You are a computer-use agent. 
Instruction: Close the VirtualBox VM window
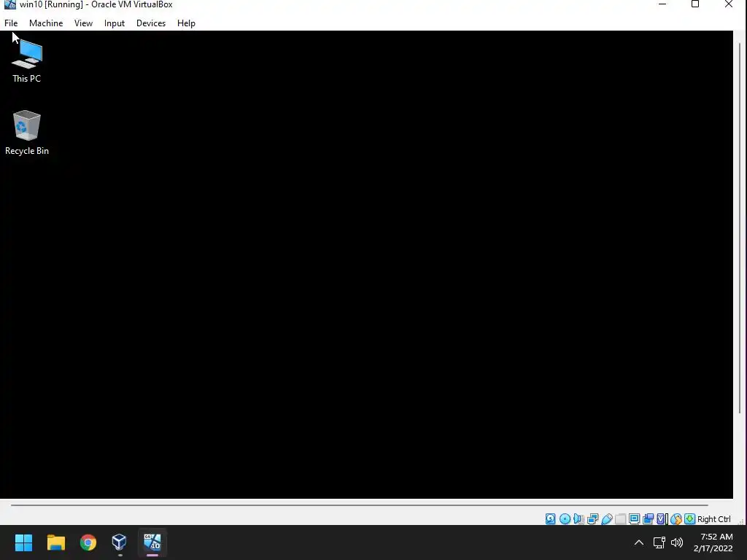click(729, 4)
